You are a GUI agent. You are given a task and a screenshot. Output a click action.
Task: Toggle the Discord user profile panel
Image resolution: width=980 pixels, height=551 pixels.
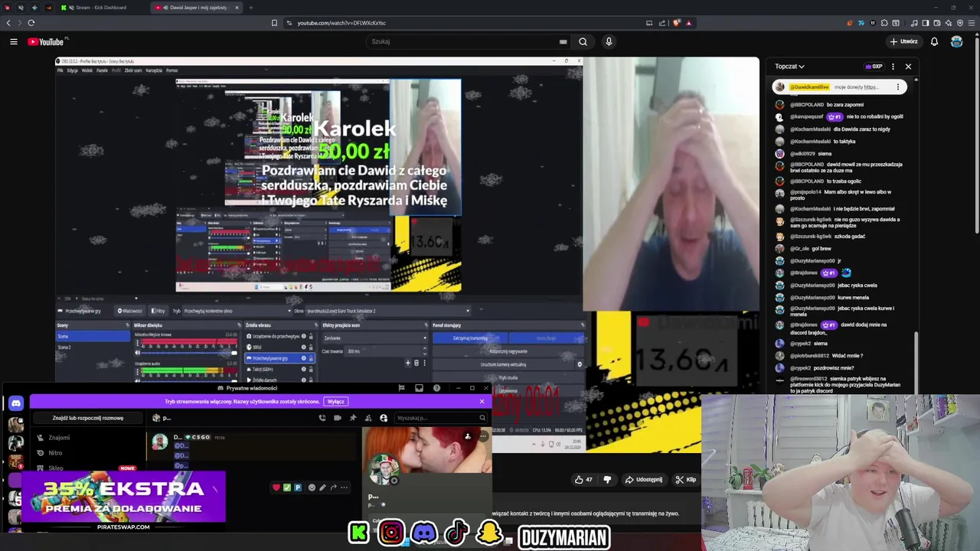pyautogui.click(x=384, y=418)
